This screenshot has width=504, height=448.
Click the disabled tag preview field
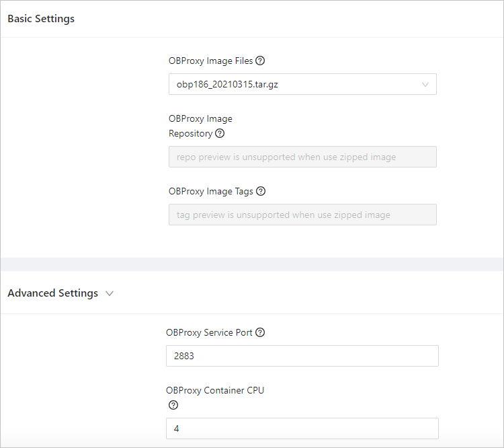point(302,215)
